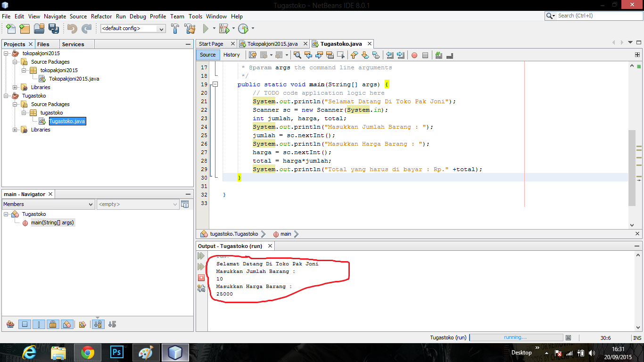Click the running progress bar in status bar

(x=516, y=337)
